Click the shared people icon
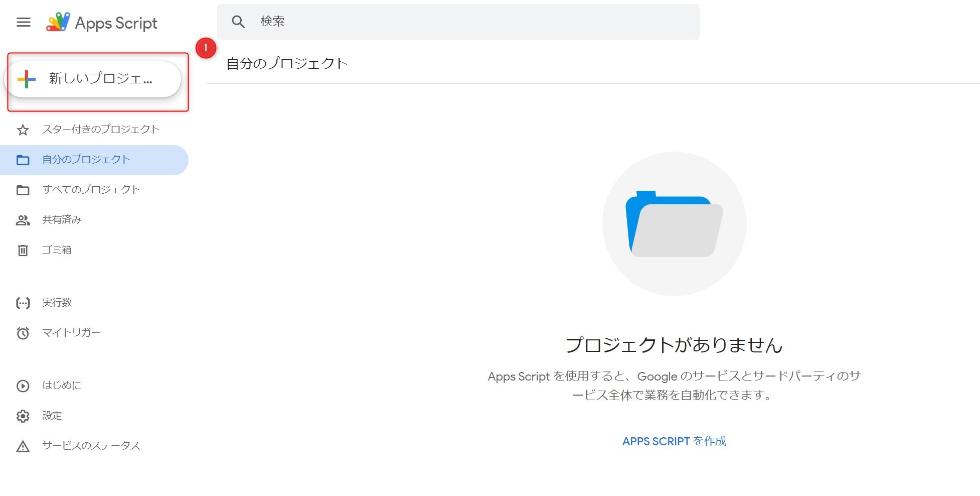This screenshot has width=980, height=496. 23,220
